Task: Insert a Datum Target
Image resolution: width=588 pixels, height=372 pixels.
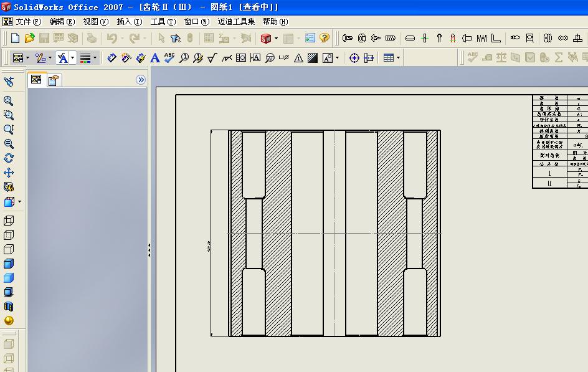Action: (270, 58)
